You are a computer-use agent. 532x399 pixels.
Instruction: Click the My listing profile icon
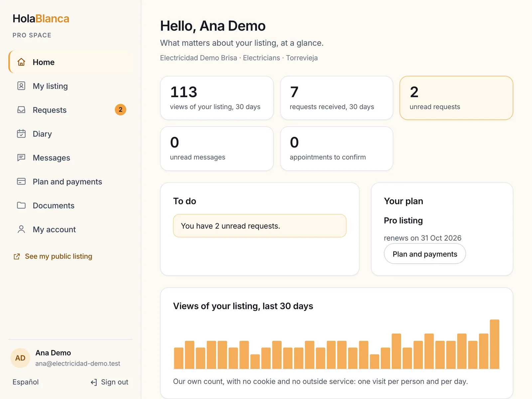coord(21,86)
